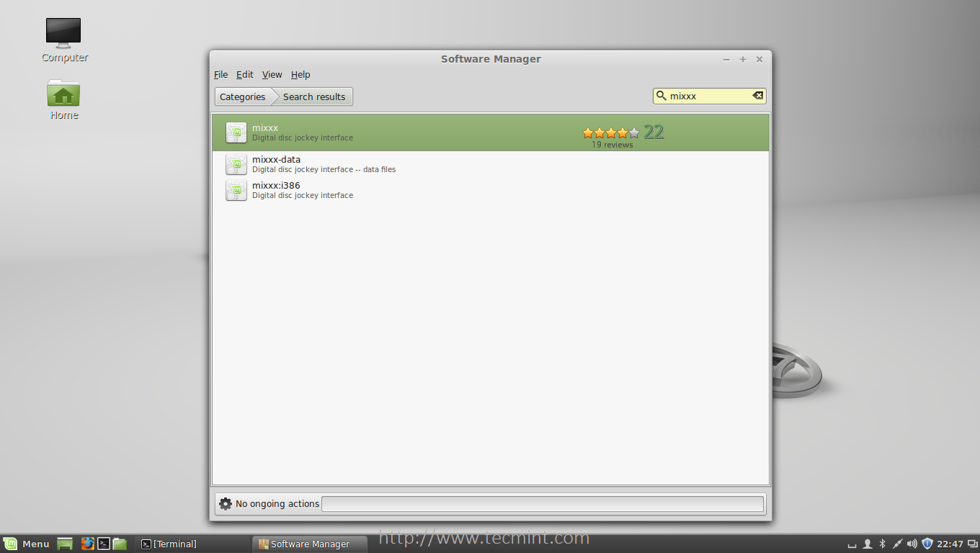Click the mixxx package icon in results
The image size is (980, 553).
[236, 132]
